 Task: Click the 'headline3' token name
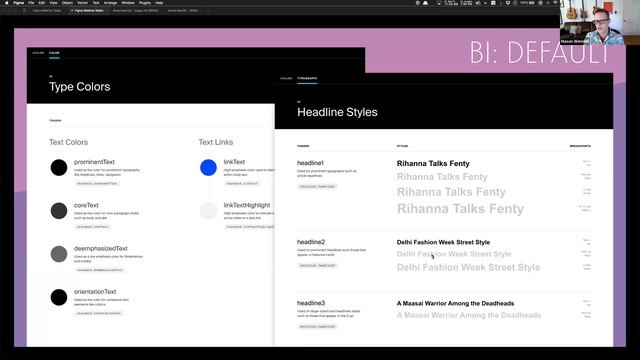point(311,303)
